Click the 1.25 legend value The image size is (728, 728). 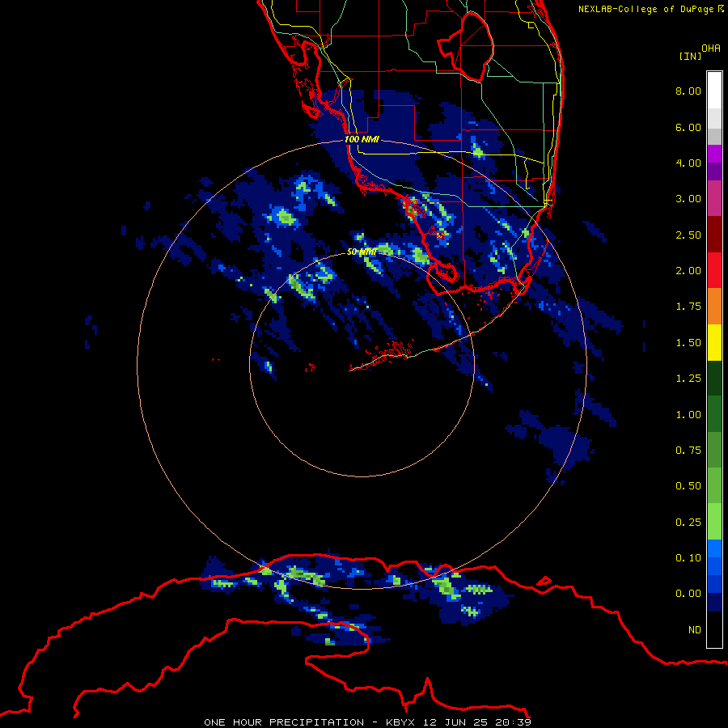pos(688,379)
